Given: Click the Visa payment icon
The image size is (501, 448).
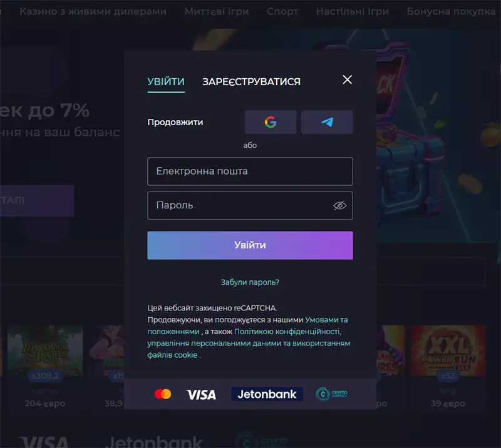Looking at the screenshot, I should [x=202, y=394].
